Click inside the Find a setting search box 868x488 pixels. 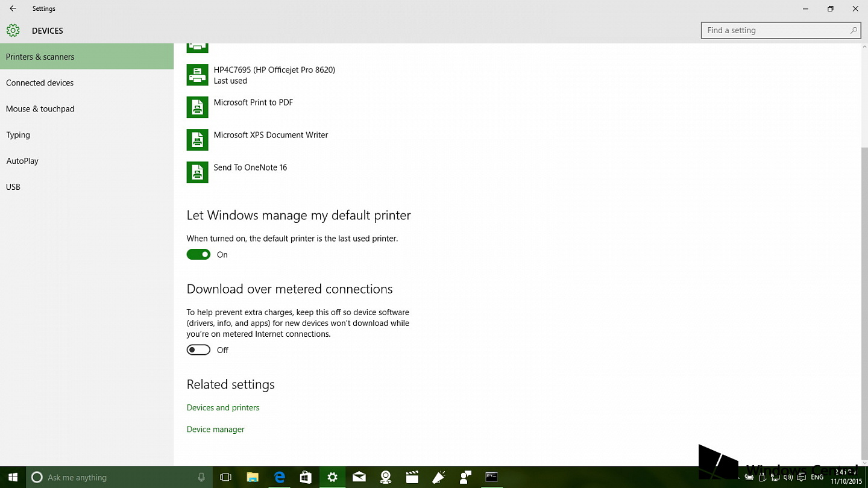(781, 30)
